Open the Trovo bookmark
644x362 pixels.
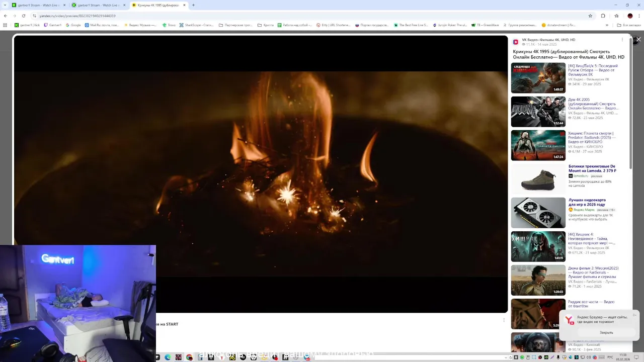coord(169,25)
